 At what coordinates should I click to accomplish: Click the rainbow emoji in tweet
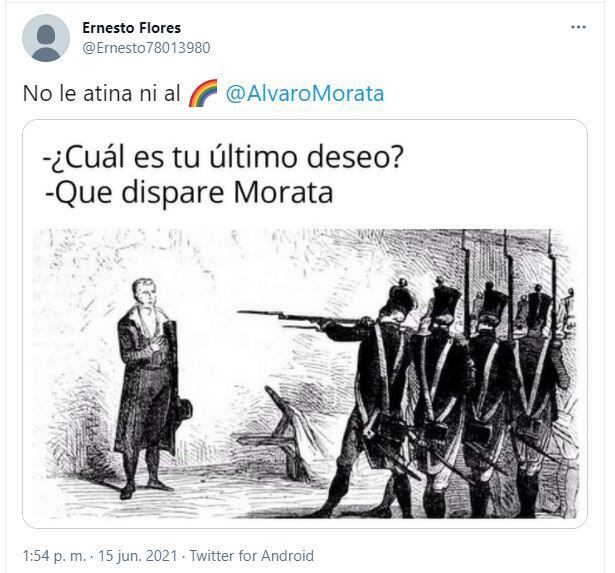[203, 93]
